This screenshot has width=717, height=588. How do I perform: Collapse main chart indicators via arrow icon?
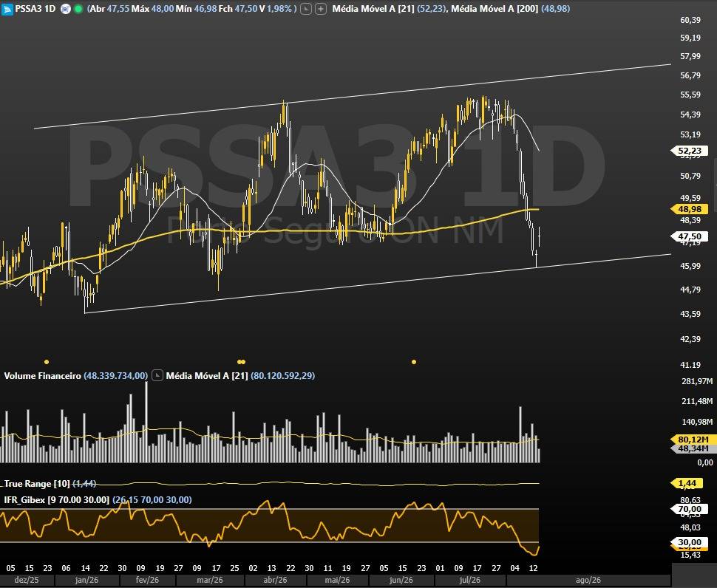click(306, 9)
